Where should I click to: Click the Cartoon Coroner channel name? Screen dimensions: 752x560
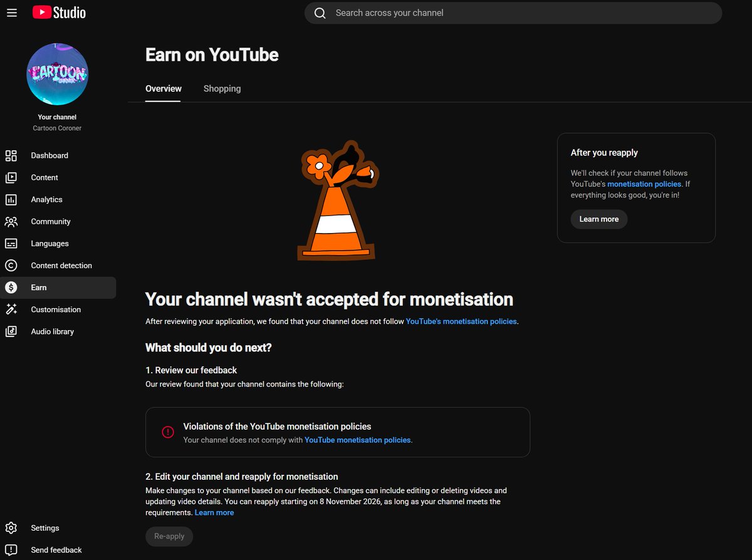[x=57, y=128]
